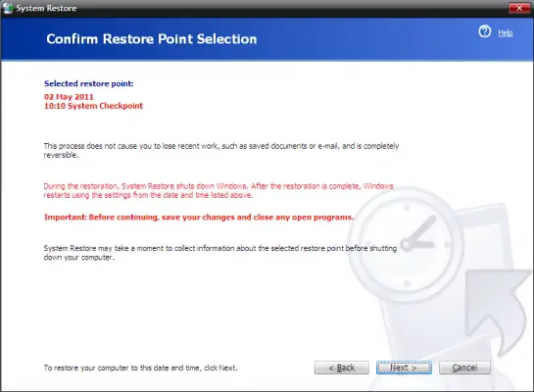Click the 10:10 System Checkpoint entry
534x392 pixels.
tap(93, 106)
